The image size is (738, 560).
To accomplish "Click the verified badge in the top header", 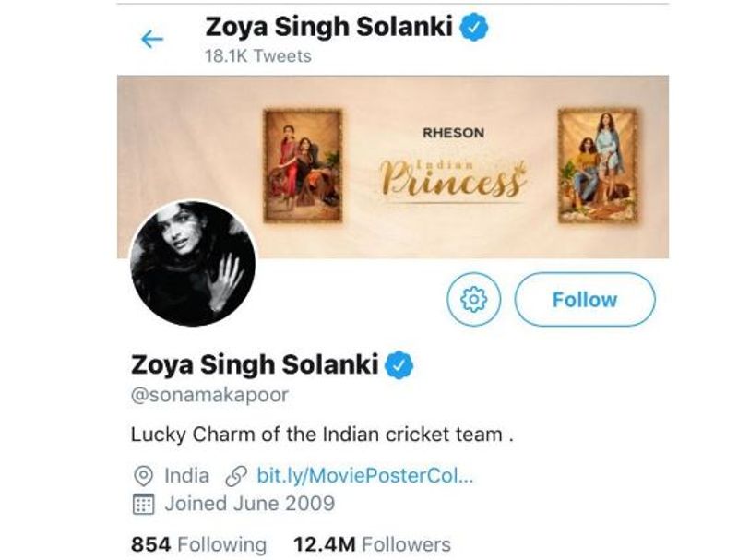I will [x=474, y=28].
